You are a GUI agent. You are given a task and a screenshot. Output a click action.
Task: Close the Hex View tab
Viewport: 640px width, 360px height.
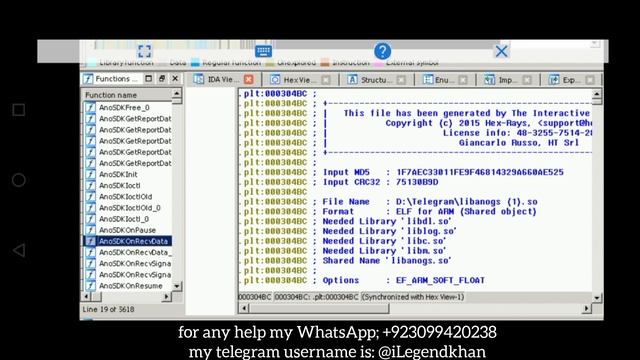point(326,80)
